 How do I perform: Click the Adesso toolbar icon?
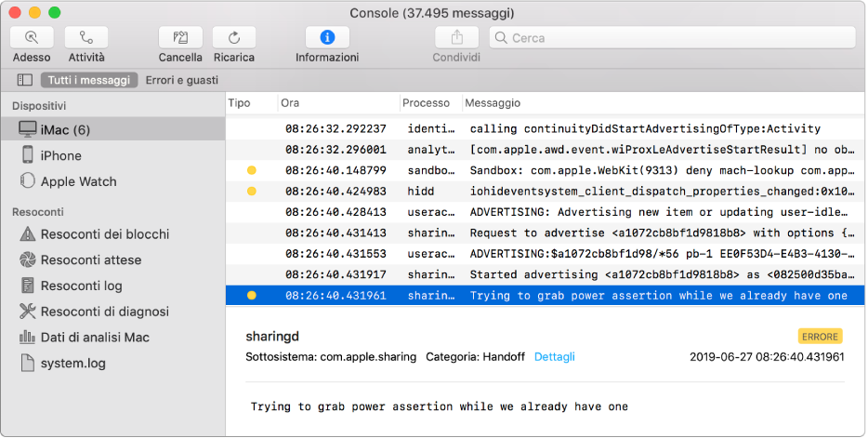[32, 37]
